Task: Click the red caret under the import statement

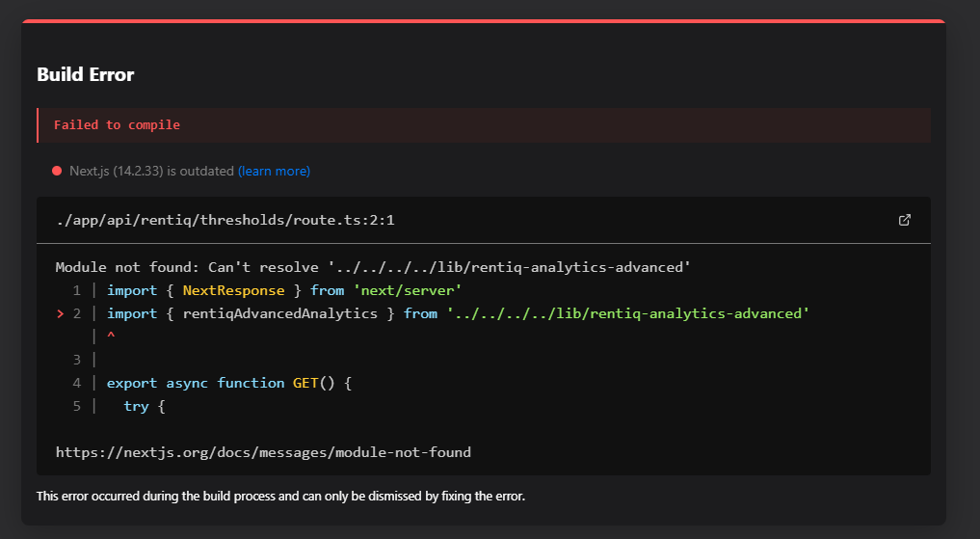Action: [111, 336]
